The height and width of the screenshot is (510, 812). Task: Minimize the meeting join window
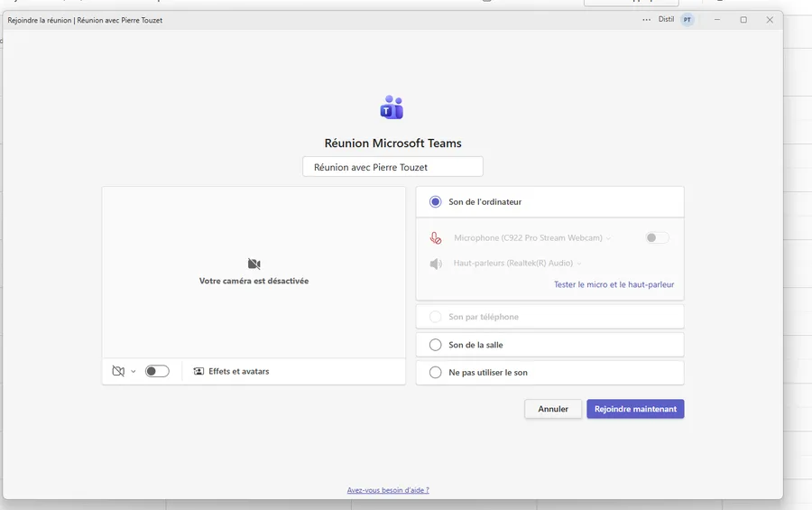click(717, 20)
